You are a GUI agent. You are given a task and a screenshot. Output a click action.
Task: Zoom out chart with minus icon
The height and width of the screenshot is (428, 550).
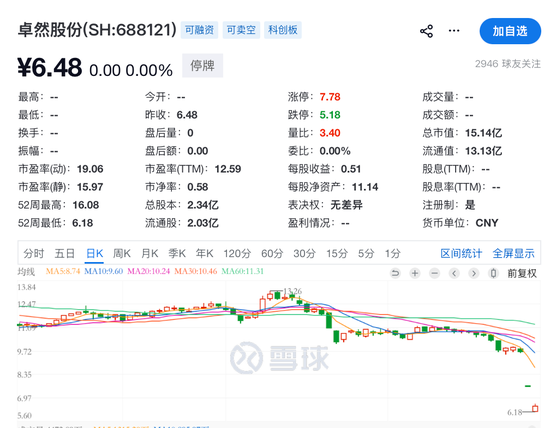[x=435, y=273]
